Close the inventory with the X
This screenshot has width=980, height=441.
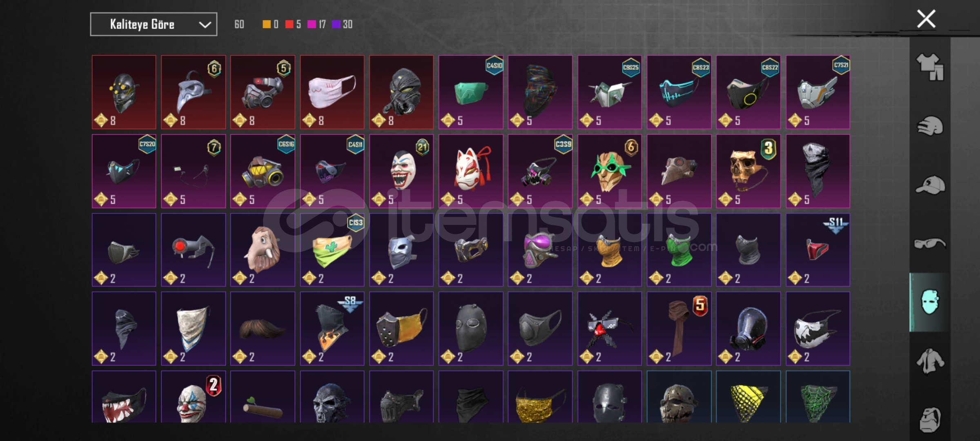926,19
